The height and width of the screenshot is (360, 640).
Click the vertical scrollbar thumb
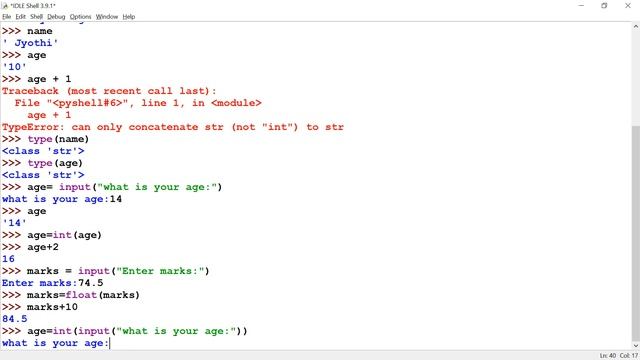tap(636, 232)
